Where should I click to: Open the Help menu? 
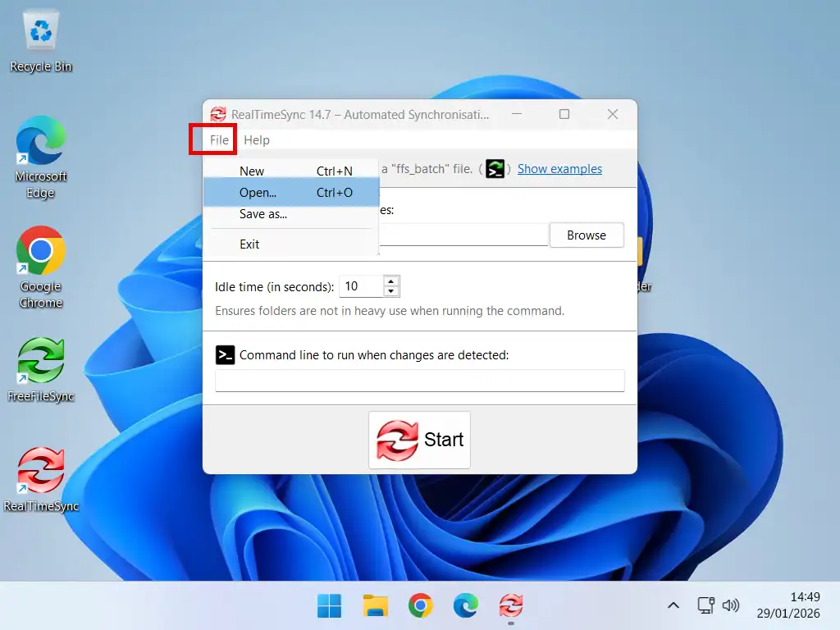coord(256,139)
